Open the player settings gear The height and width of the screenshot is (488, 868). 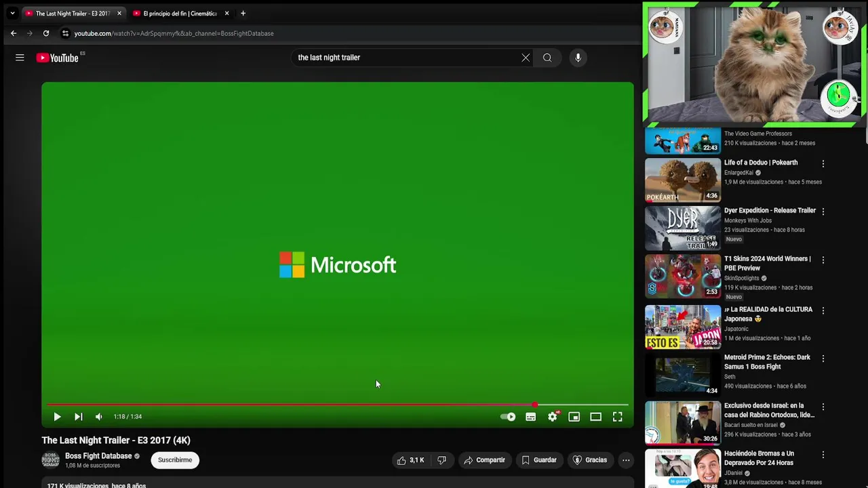(x=553, y=417)
